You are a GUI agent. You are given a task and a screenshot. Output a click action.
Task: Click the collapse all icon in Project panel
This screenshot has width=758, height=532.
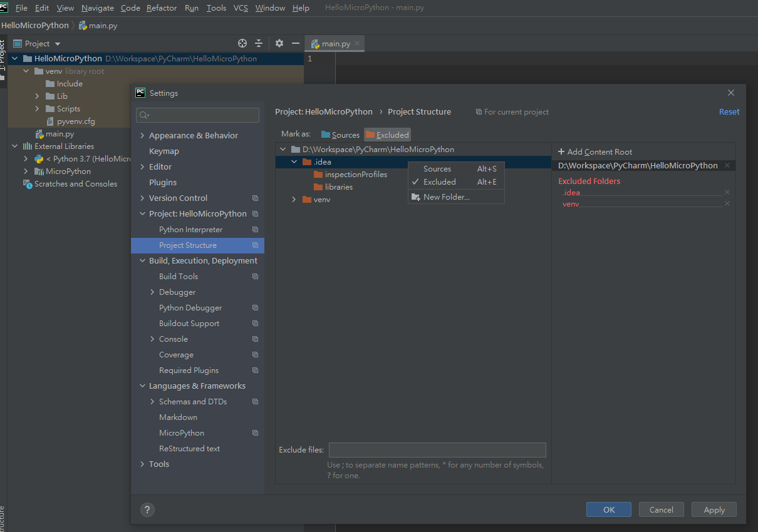pyautogui.click(x=259, y=43)
